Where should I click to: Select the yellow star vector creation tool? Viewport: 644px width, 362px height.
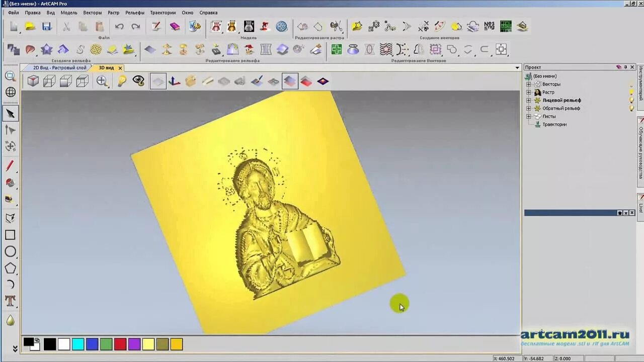click(357, 26)
